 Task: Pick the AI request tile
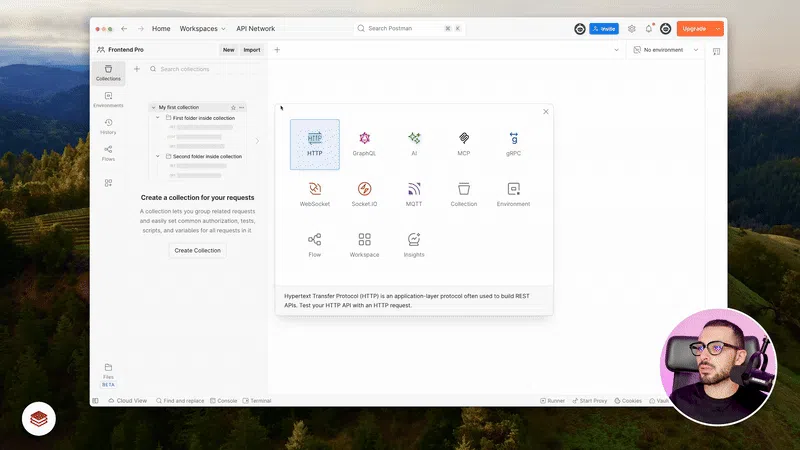(x=414, y=144)
